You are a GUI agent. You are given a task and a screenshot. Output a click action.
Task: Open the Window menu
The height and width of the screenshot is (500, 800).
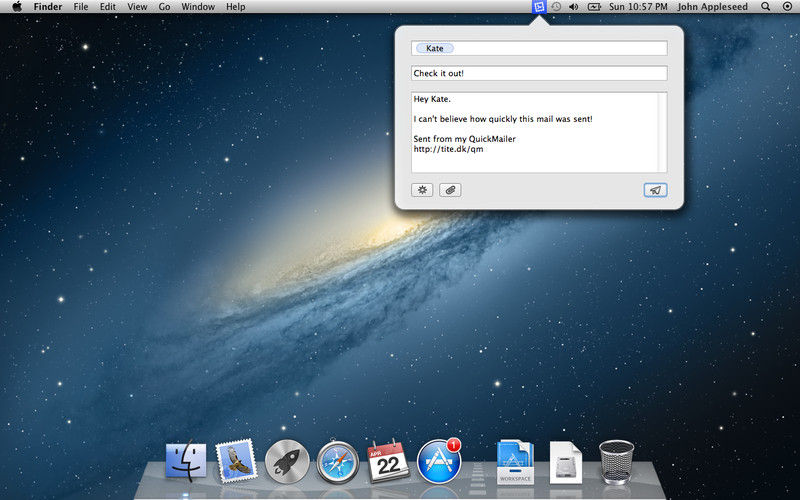pyautogui.click(x=198, y=7)
